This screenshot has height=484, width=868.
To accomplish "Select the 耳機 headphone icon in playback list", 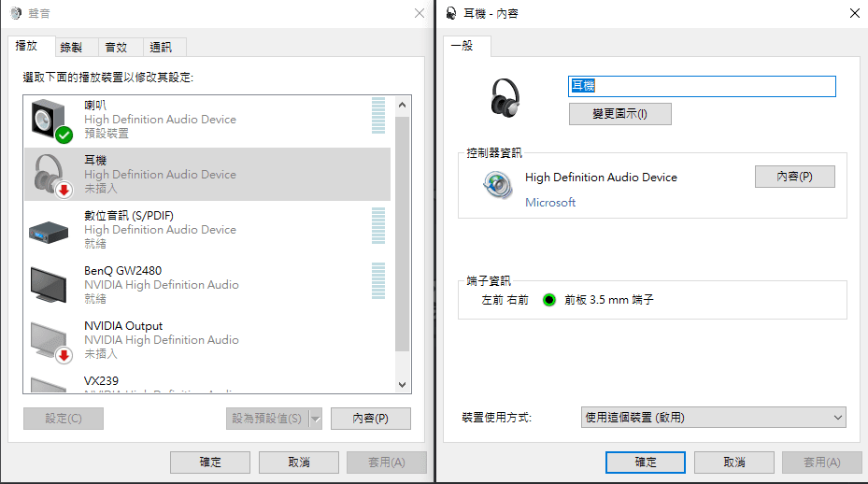I will (49, 174).
